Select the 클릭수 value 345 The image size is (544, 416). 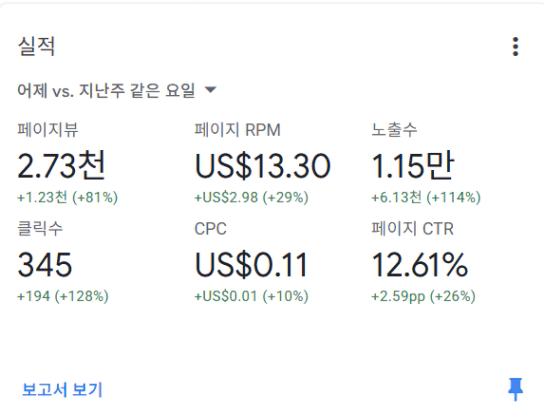pos(45,265)
